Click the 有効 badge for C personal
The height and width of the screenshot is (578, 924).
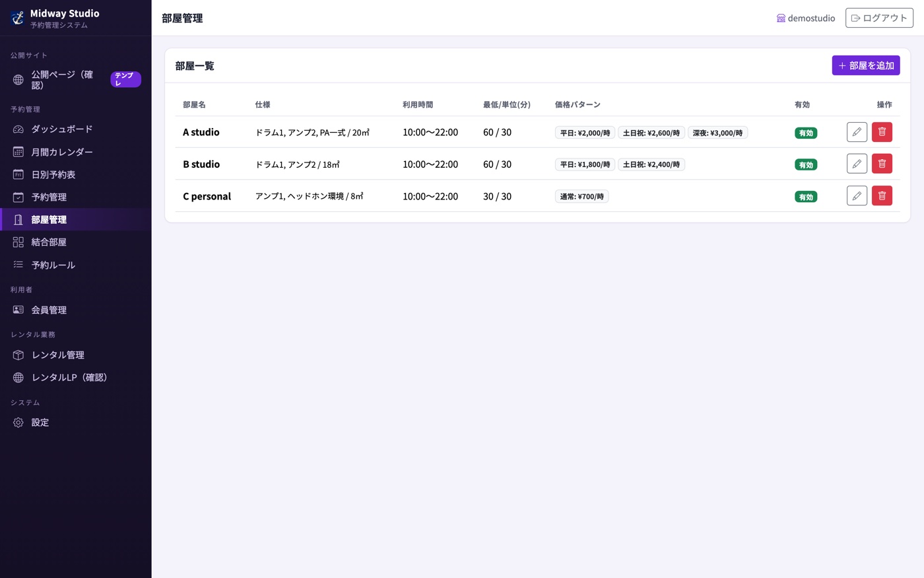[x=806, y=197]
